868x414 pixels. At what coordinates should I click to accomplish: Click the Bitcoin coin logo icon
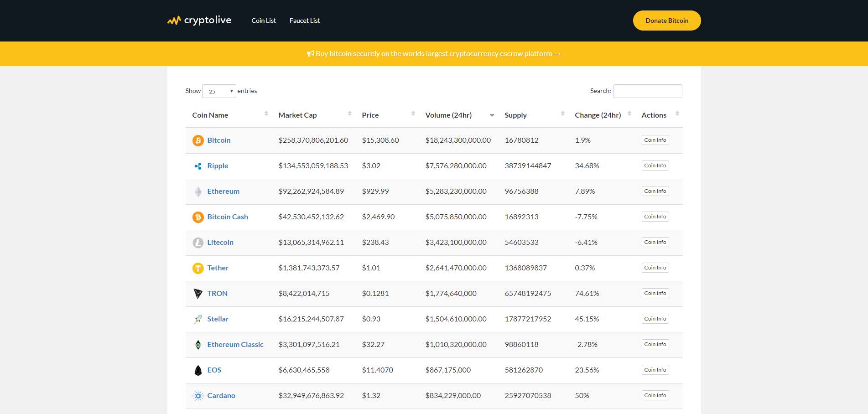click(198, 140)
